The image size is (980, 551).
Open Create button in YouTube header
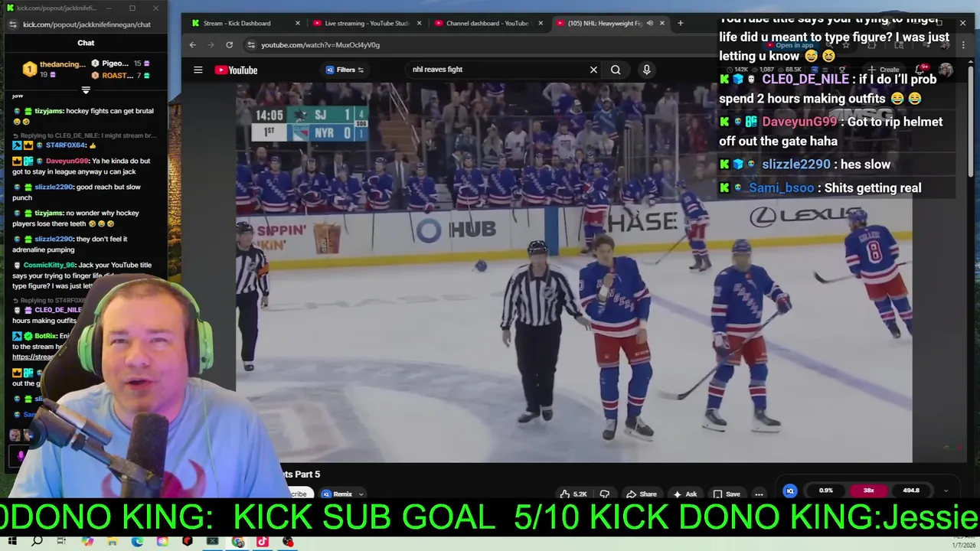coord(884,70)
